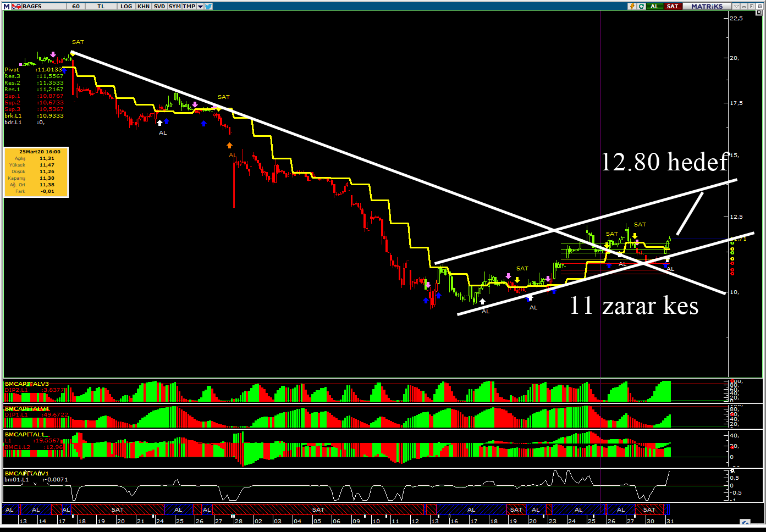Click the AL signal bar above dates 16-18
The image size is (766, 532).
[471, 509]
